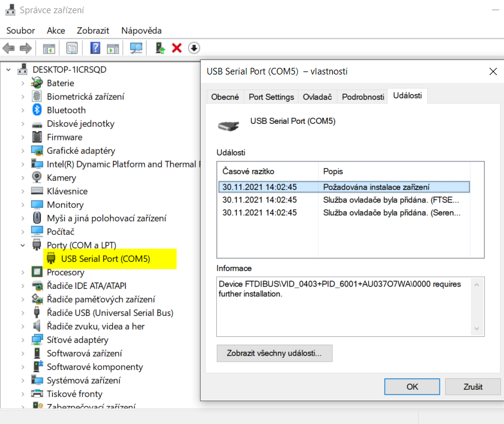Collapse the Porty (COM a LPT) node
Screen dimensions: 504x424
coord(23,245)
